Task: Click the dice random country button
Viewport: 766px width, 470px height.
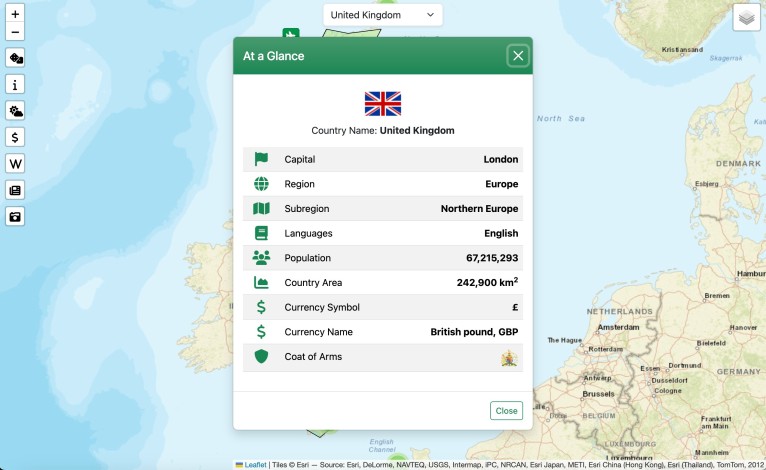Action: (16, 58)
